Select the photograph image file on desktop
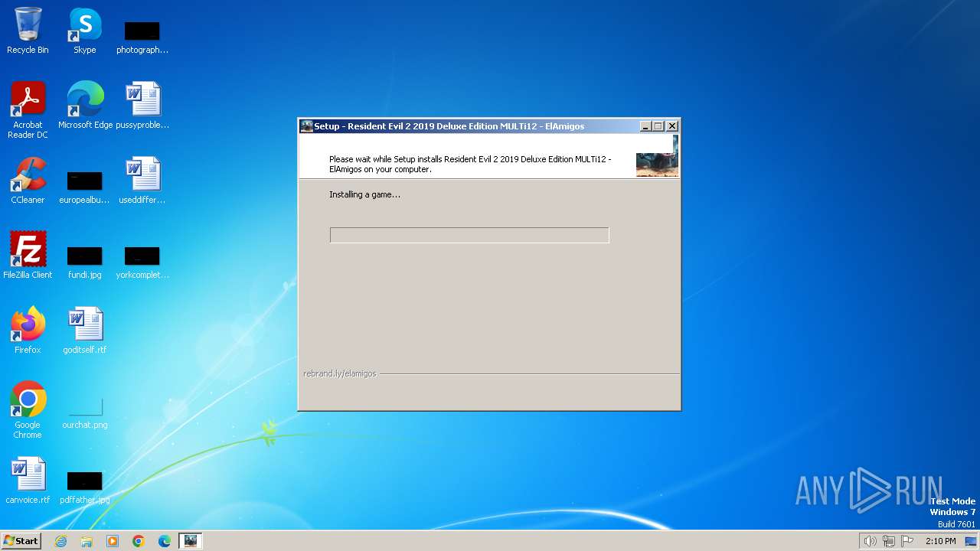 142,37
